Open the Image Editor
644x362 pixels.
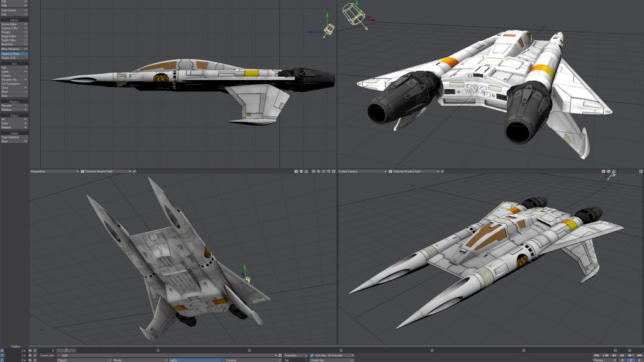point(14,35)
